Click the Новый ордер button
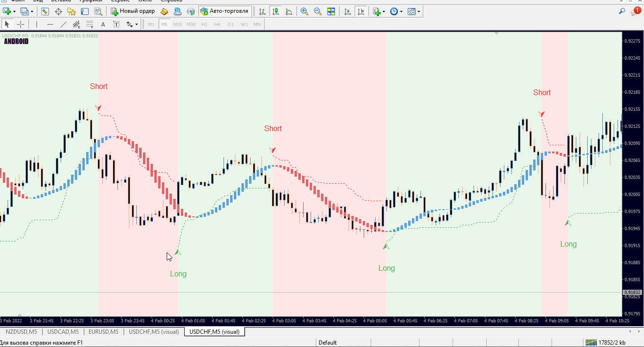Screen dimensions: 644x347 133,11
